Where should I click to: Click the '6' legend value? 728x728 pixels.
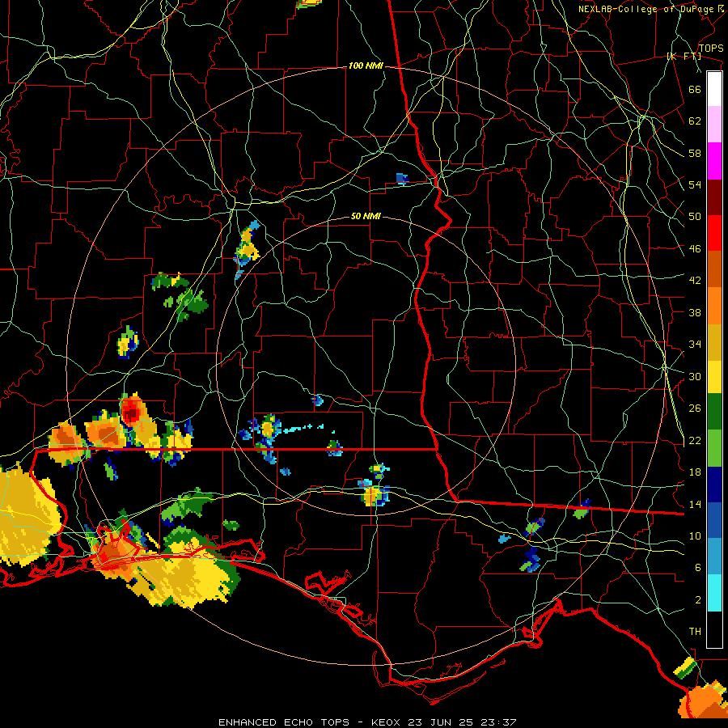pyautogui.click(x=698, y=568)
